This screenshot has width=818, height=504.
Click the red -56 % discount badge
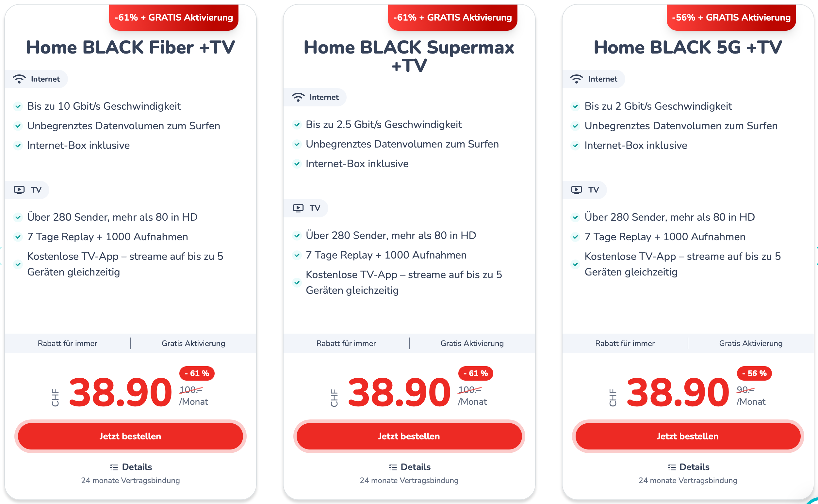coord(754,373)
